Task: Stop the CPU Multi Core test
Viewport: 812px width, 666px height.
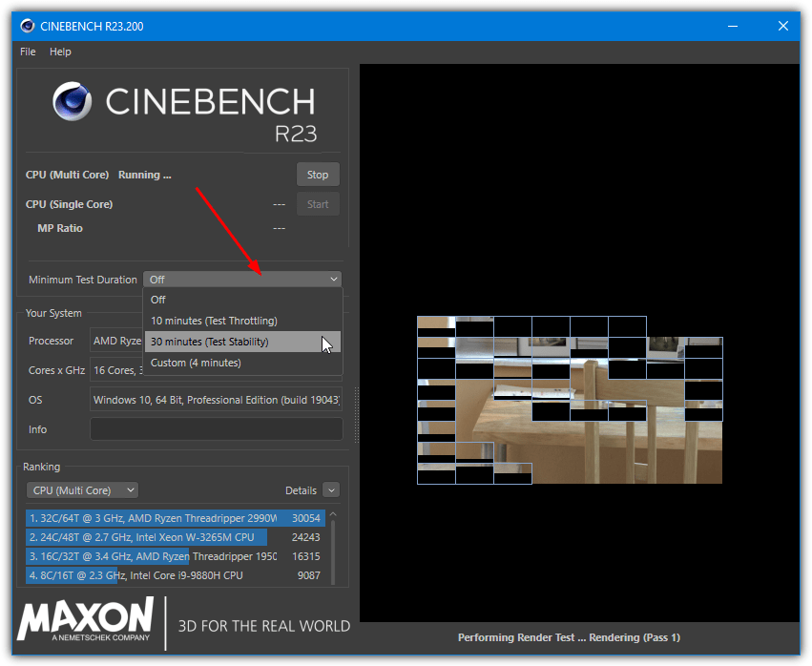Action: pyautogui.click(x=318, y=175)
